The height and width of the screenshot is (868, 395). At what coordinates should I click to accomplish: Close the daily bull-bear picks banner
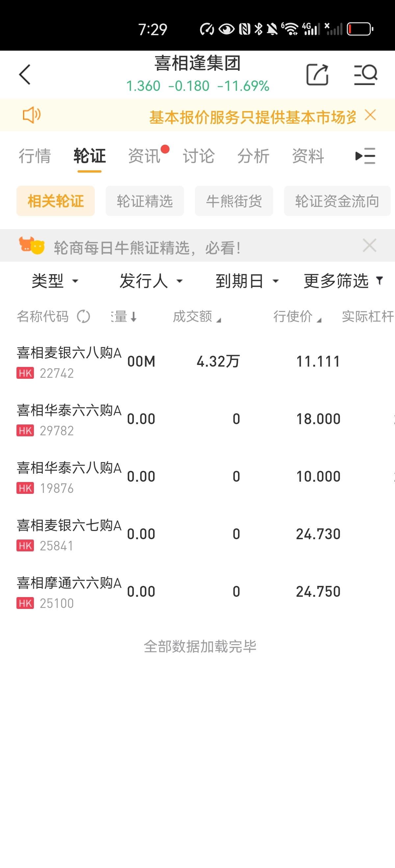click(x=369, y=245)
